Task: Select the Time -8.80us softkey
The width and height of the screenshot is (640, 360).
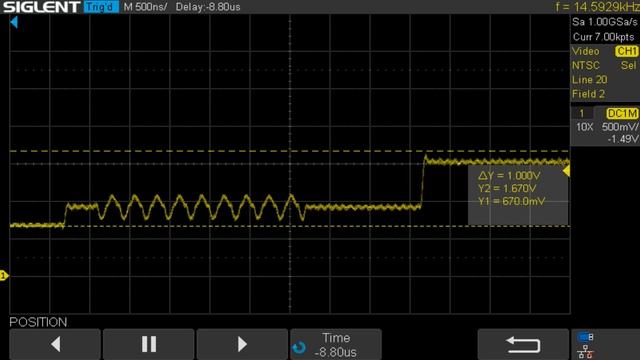Action: click(x=336, y=344)
